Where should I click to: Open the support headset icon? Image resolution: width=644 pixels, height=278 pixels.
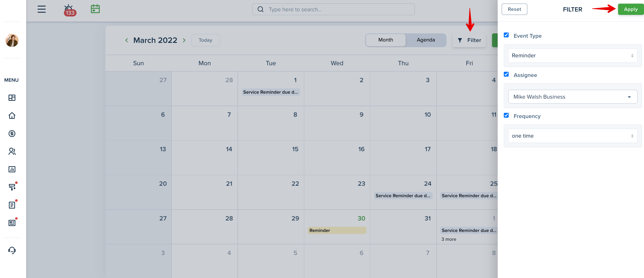coord(12,250)
